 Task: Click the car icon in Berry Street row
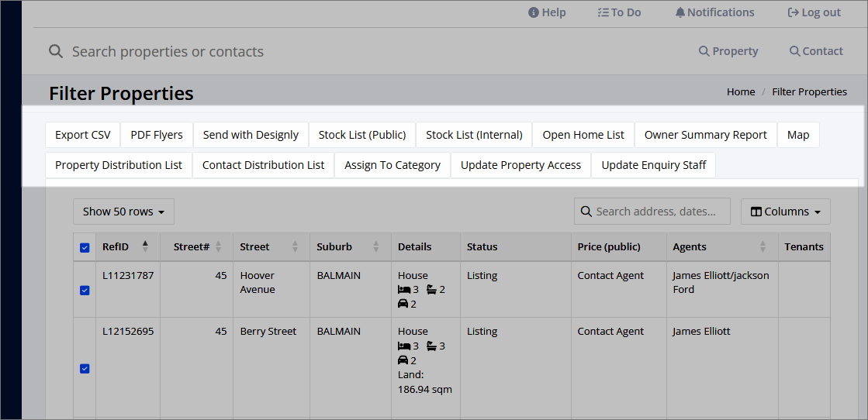click(403, 360)
